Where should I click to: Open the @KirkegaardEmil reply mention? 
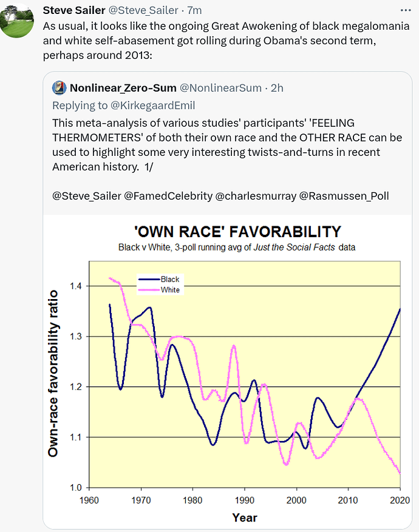[x=152, y=106]
